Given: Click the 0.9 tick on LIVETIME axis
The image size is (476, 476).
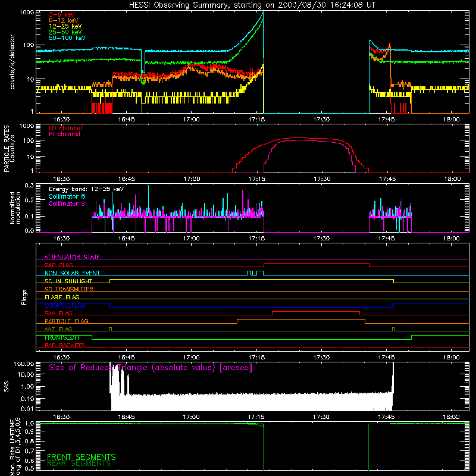Looking at the screenshot, I should pyautogui.click(x=29, y=431).
